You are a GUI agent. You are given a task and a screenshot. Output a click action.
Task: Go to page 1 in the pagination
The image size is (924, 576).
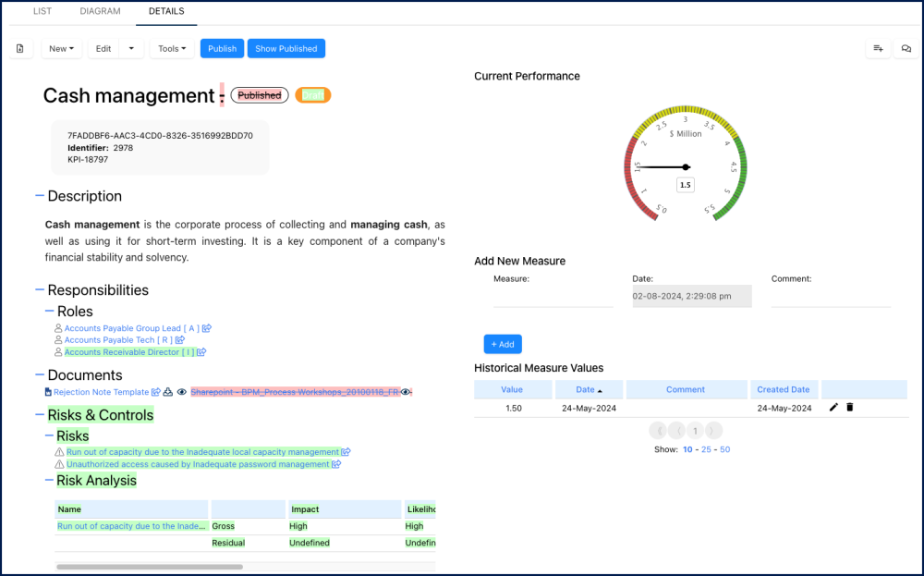point(696,431)
